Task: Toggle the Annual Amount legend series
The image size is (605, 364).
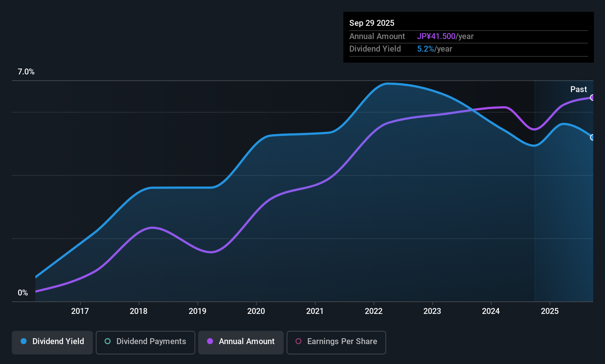Action: pos(241,342)
